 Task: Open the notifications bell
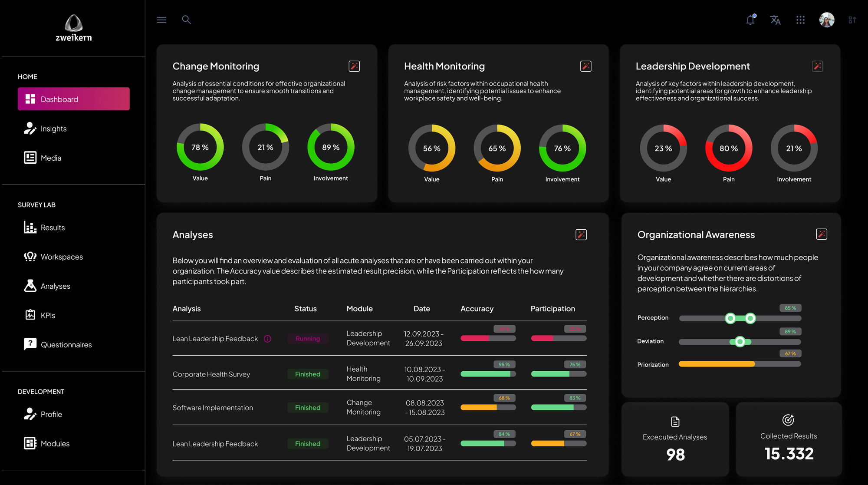click(x=750, y=20)
